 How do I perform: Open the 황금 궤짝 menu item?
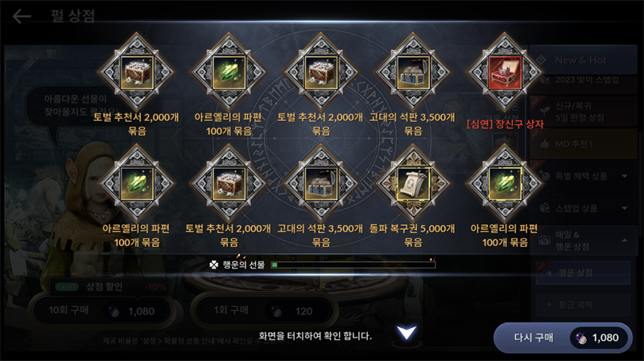(x=583, y=305)
